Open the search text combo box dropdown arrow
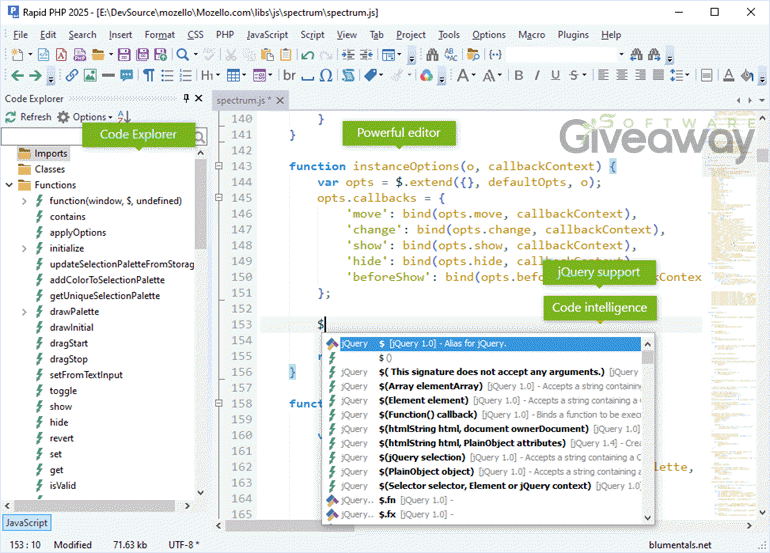 click(x=621, y=55)
